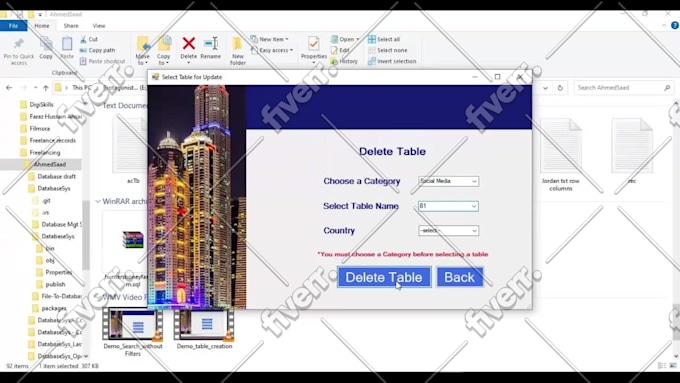Viewport: 680px width, 383px height.
Task: Select the Filmora folder in tree
Action: coord(35,128)
